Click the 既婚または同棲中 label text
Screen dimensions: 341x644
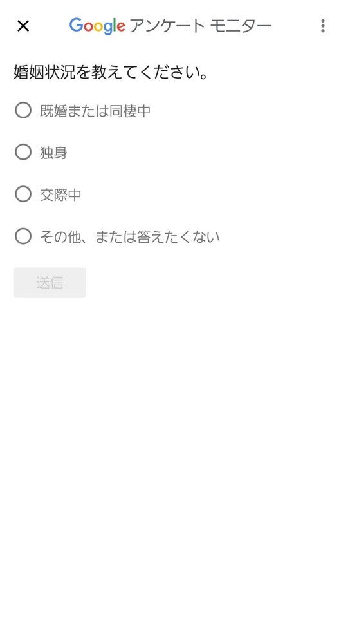(x=95, y=111)
